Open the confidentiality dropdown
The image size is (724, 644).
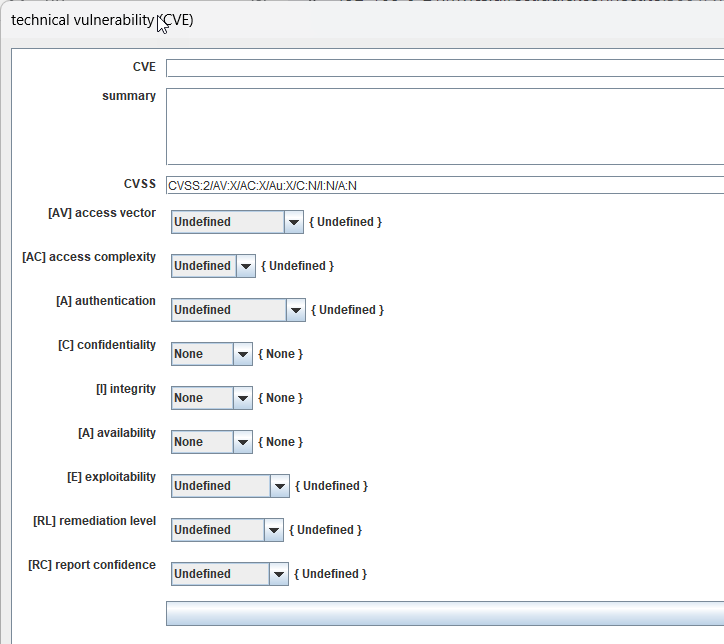212,354
